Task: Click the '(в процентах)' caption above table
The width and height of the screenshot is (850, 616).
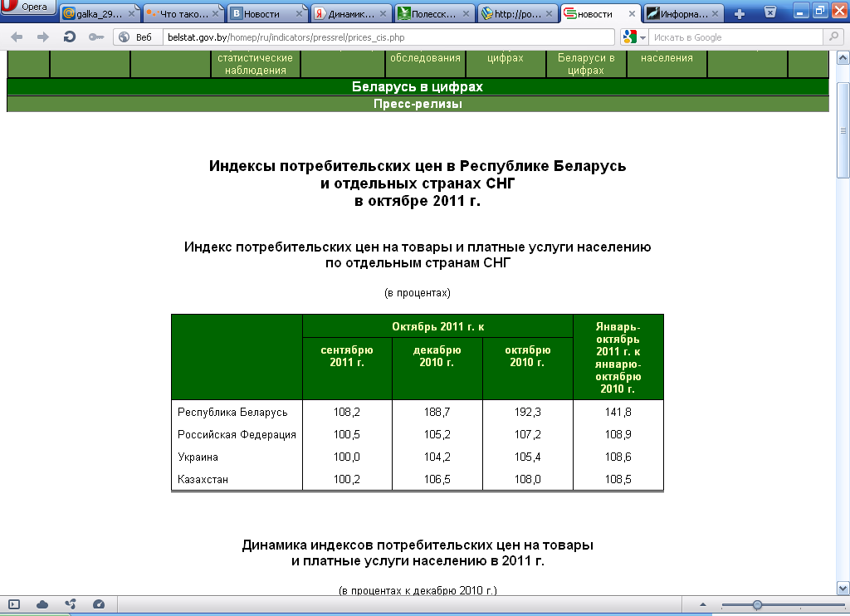Action: (418, 293)
